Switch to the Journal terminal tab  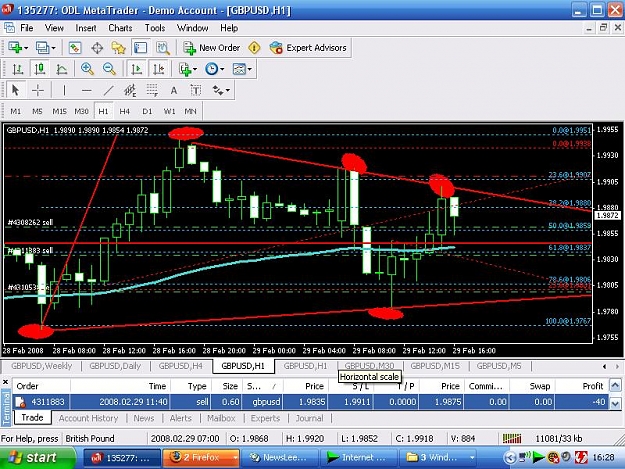point(309,418)
